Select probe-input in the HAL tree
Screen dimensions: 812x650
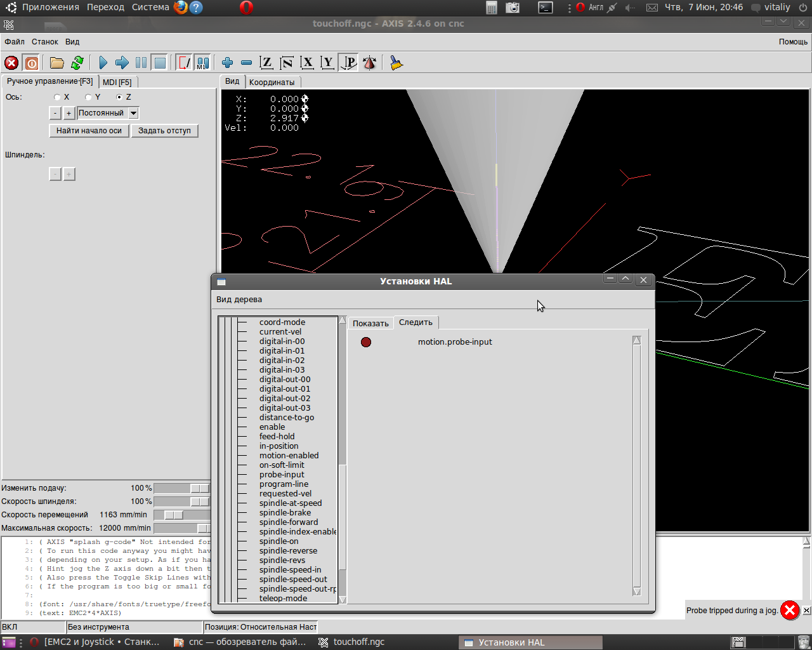pos(282,475)
